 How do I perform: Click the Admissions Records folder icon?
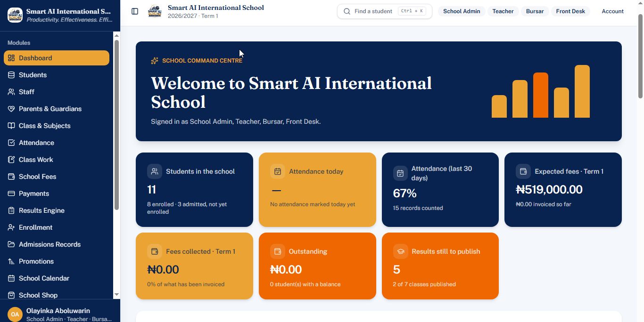coord(11,244)
